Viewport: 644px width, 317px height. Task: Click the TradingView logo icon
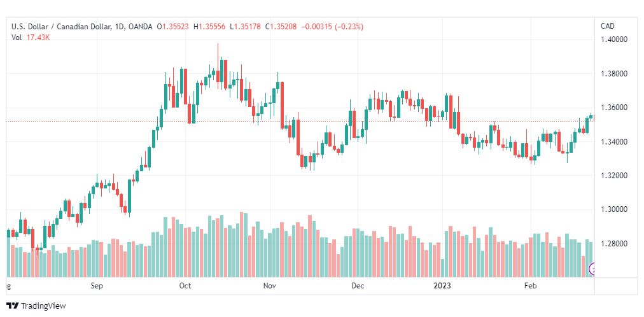13,306
